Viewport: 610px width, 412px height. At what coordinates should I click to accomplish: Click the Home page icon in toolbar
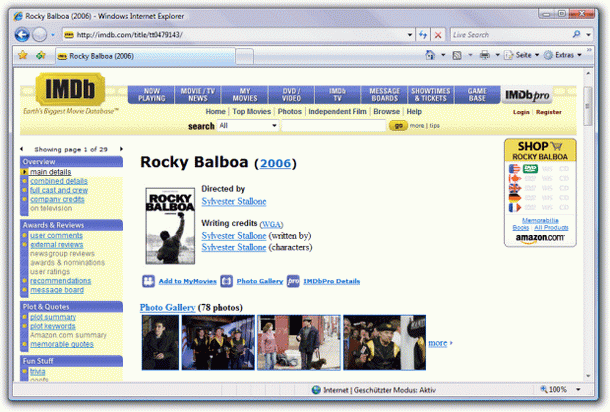click(430, 55)
